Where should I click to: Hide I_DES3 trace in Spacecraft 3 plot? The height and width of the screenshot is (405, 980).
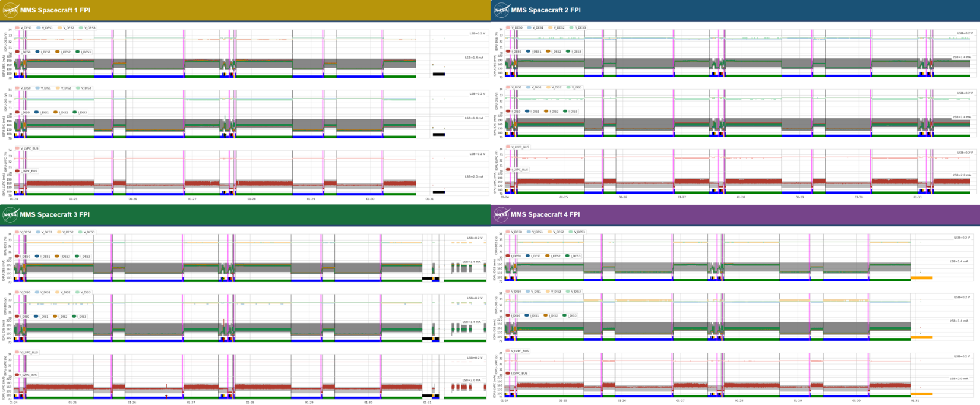(x=84, y=257)
